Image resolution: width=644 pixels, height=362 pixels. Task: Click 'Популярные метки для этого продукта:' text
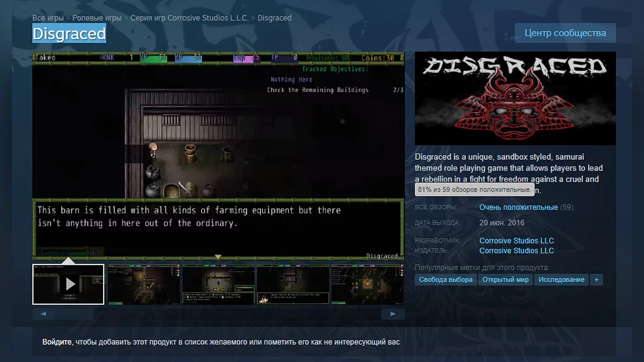click(482, 267)
